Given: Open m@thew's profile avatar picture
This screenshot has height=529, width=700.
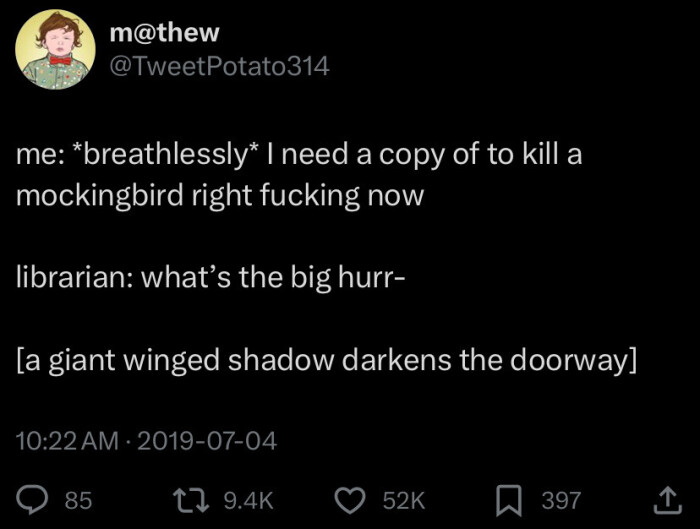Looking at the screenshot, I should (x=55, y=49).
